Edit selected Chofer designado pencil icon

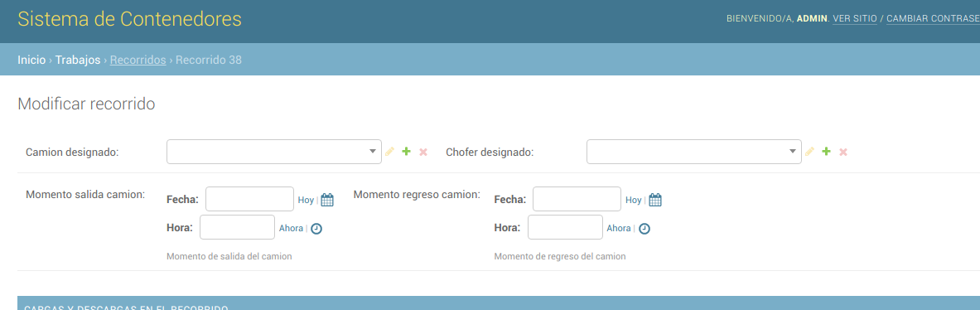[809, 151]
